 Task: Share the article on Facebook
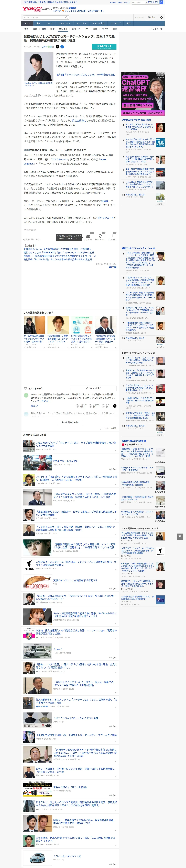point(62,47)
